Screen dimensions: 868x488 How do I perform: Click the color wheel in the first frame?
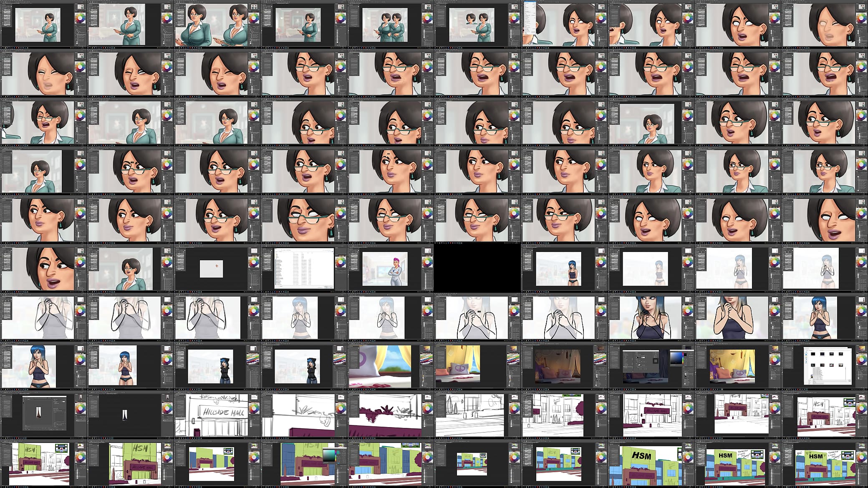point(80,18)
